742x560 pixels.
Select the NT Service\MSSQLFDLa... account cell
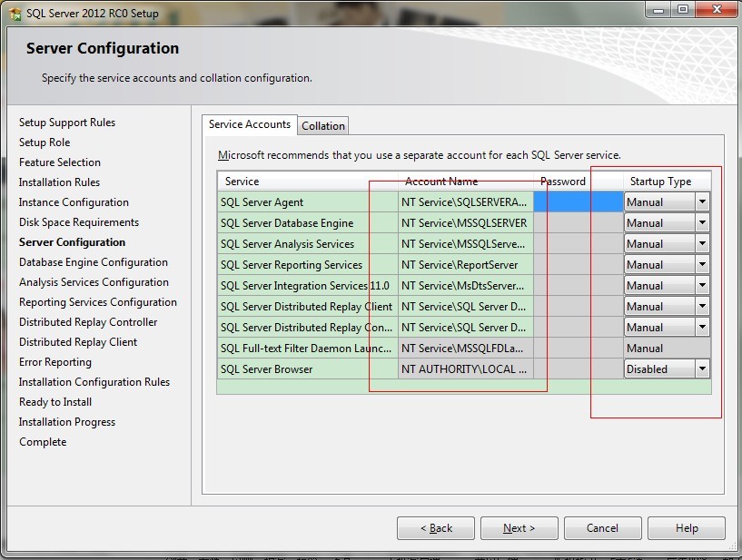[466, 348]
